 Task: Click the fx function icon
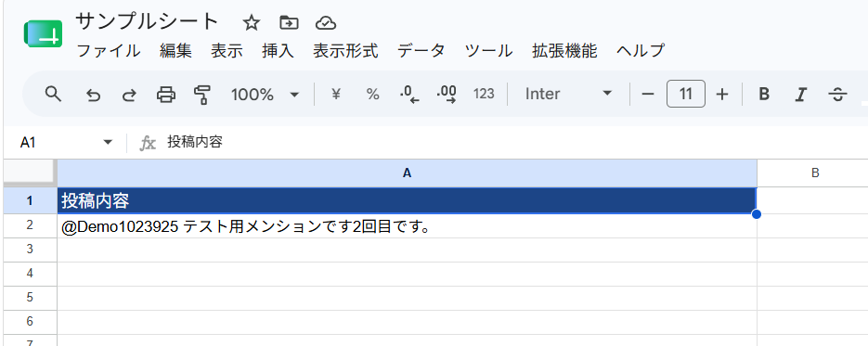tap(147, 144)
